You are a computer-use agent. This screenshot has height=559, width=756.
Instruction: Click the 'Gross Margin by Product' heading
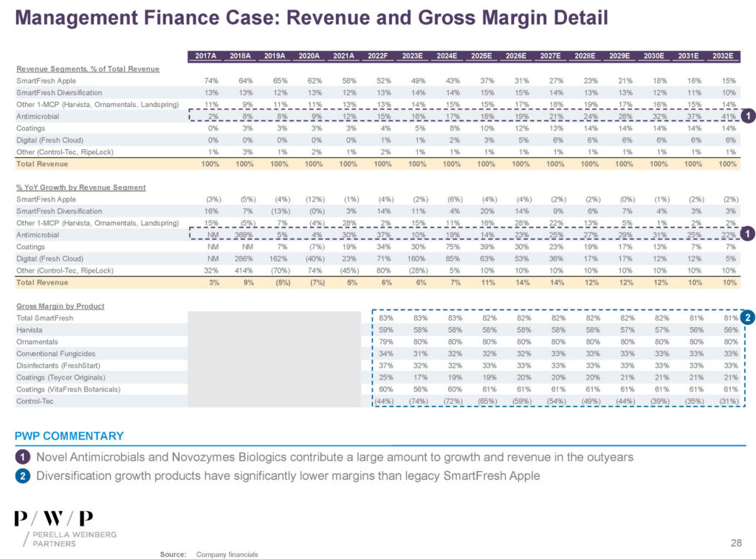pos(61,306)
